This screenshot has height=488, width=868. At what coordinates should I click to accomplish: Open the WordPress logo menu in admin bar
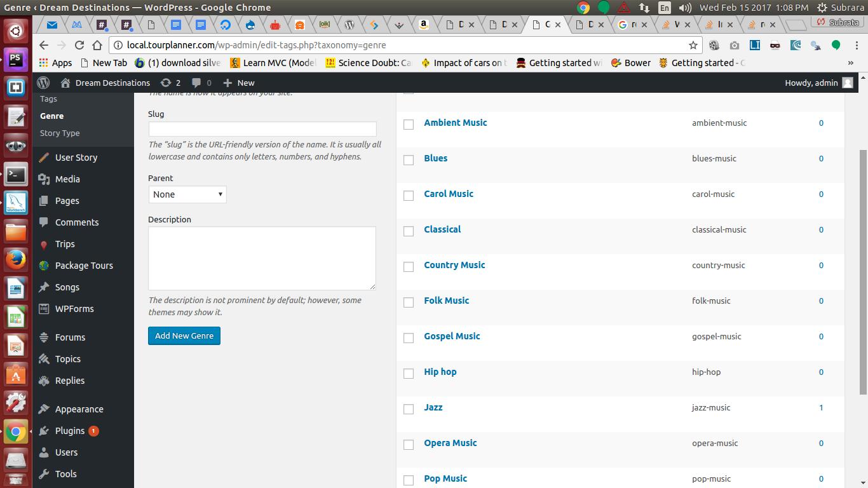(x=43, y=83)
